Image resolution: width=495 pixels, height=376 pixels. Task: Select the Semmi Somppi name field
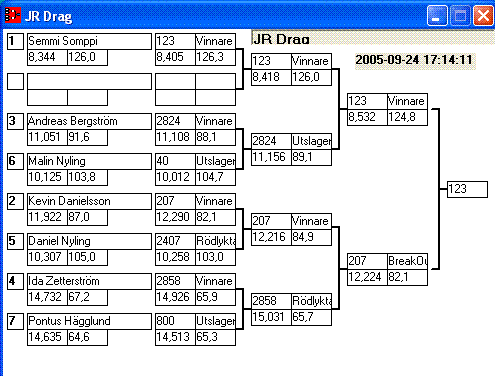tap(89, 41)
